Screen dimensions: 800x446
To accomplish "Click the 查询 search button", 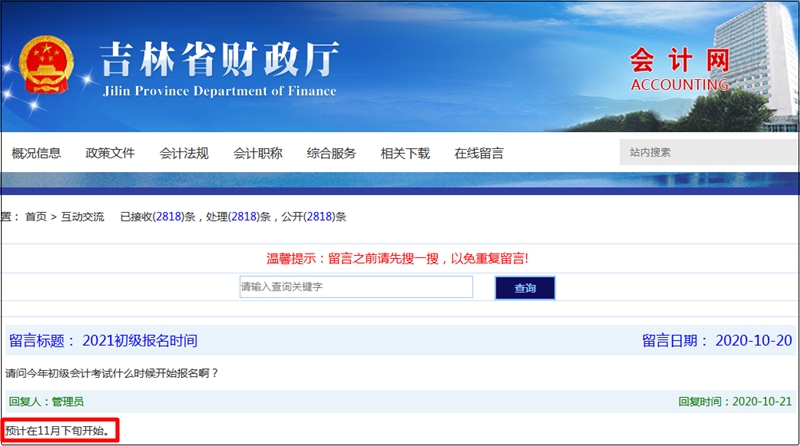I will click(525, 288).
